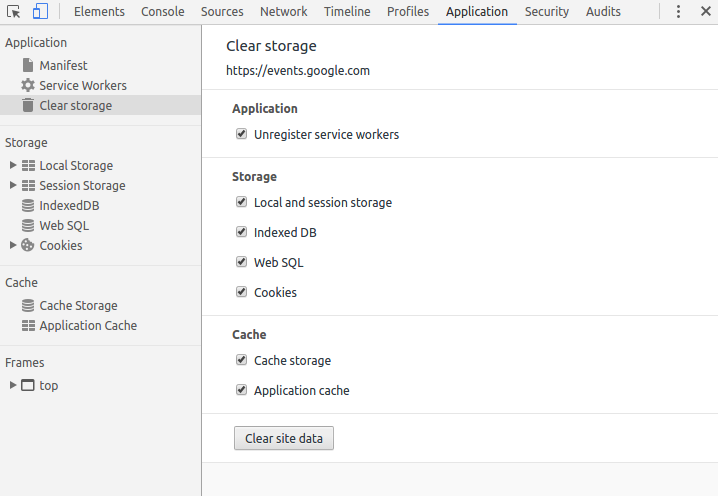
Task: Expand the top frame node
Action: tap(13, 386)
